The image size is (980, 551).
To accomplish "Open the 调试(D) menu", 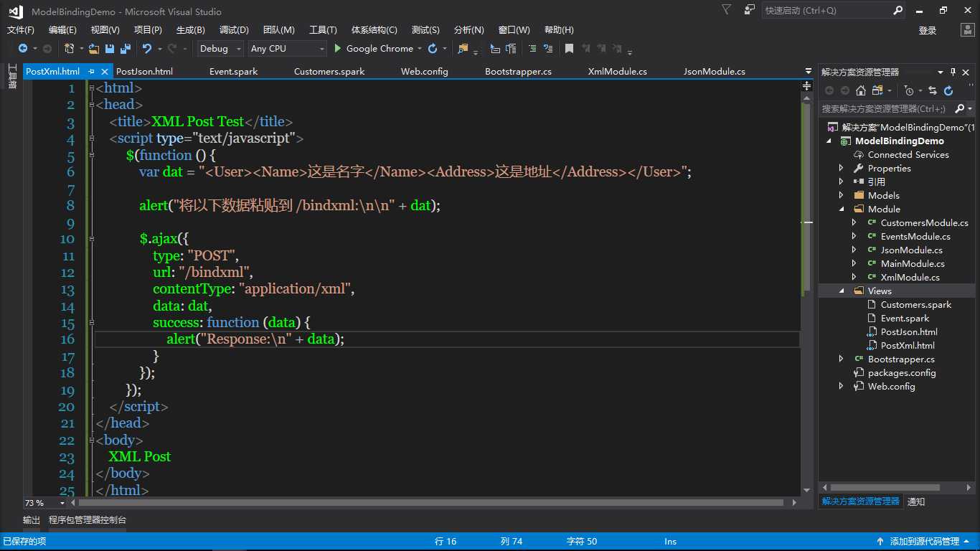I will point(234,30).
